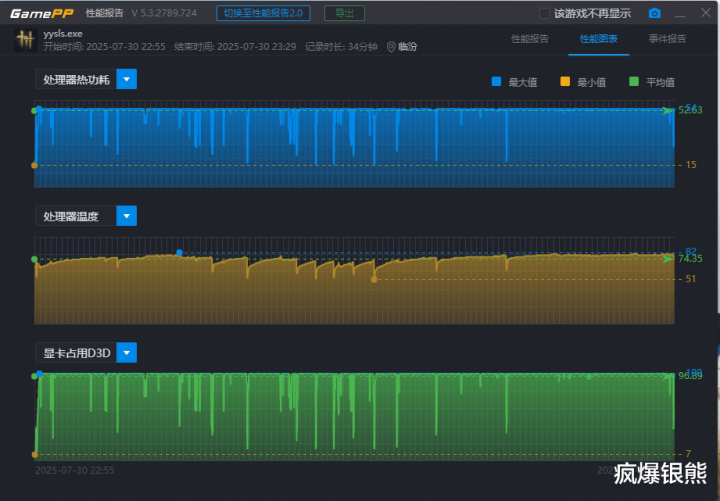Screen dimensions: 720x501
Task: Click the orange 最小值 legend swatch
Action: (565, 82)
